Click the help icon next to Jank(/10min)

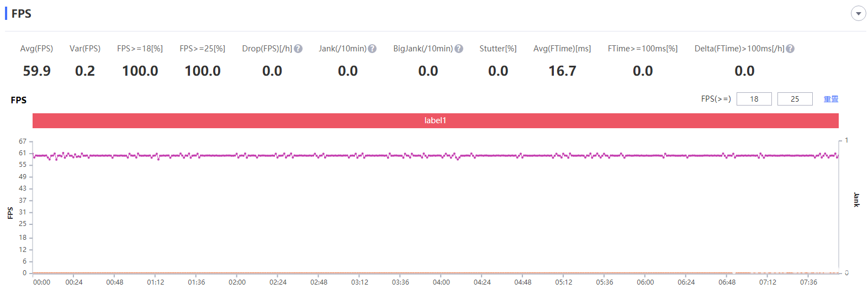[372, 49]
